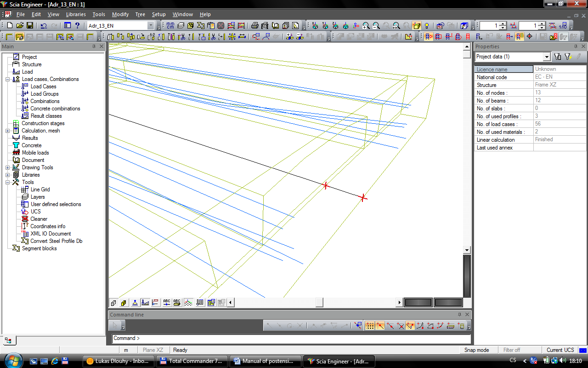Click into the Command line input field
Screen dimensions: 588x368
(291, 339)
